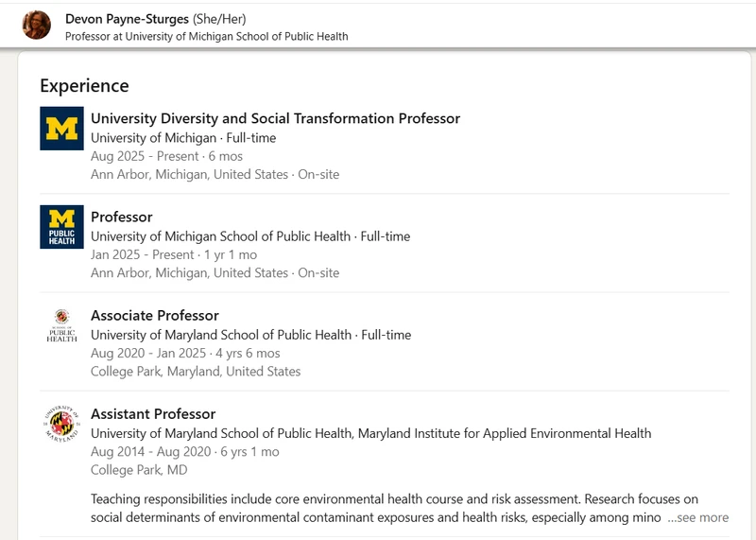Click 'University of Maryland School of Public Health · Full-time'
Screen dimensions: 756x540
250,335
